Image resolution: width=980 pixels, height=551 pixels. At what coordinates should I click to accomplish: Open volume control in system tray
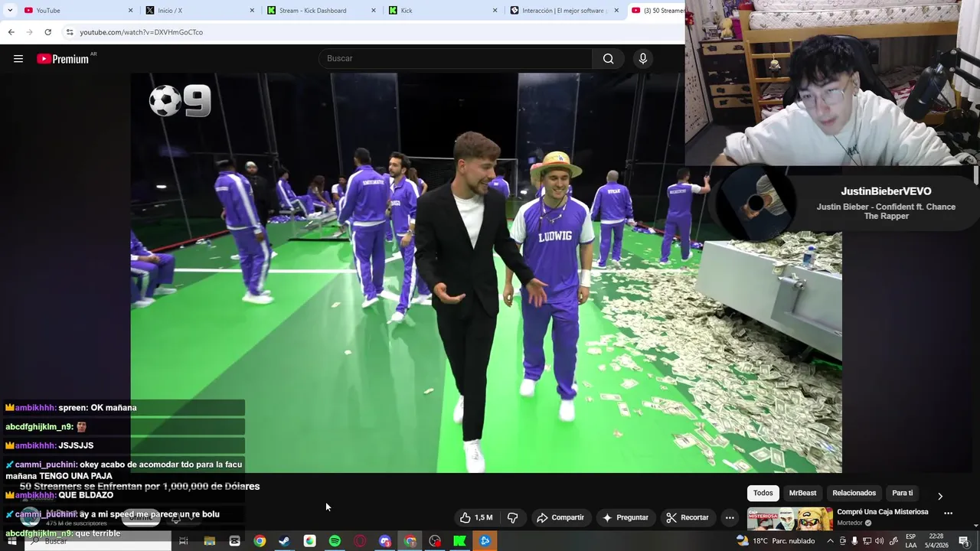click(x=879, y=541)
